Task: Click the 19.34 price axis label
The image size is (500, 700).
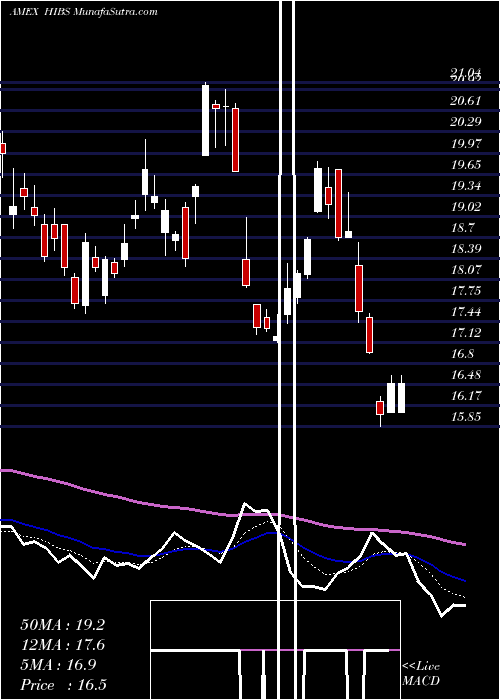Action: pyautogui.click(x=466, y=186)
